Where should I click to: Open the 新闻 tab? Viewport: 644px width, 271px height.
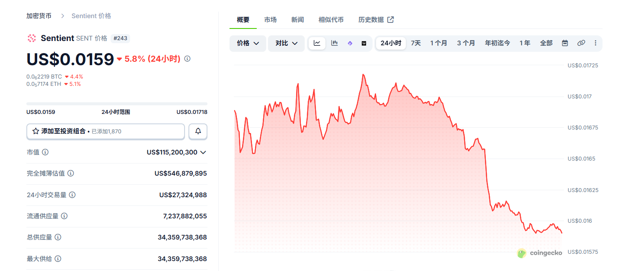coord(297,19)
